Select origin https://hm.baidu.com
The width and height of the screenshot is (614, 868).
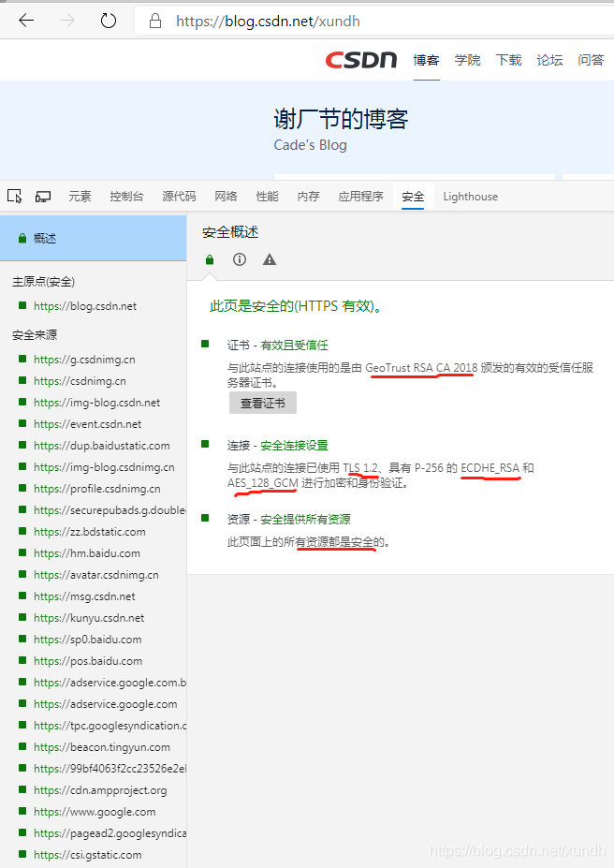point(87,553)
